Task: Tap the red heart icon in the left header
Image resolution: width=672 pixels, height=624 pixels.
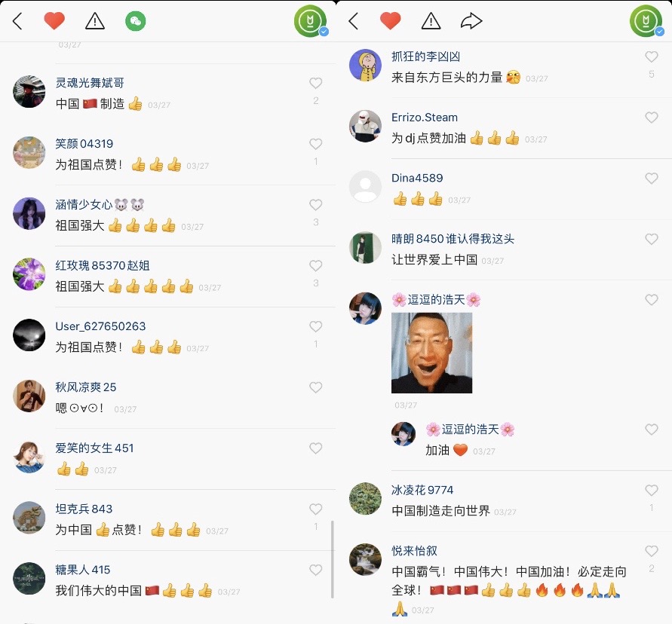Action: [54, 21]
